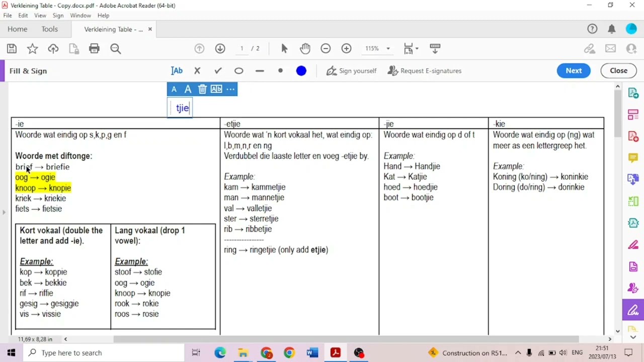
Task: Open more options for text field
Action: [x=230, y=89]
